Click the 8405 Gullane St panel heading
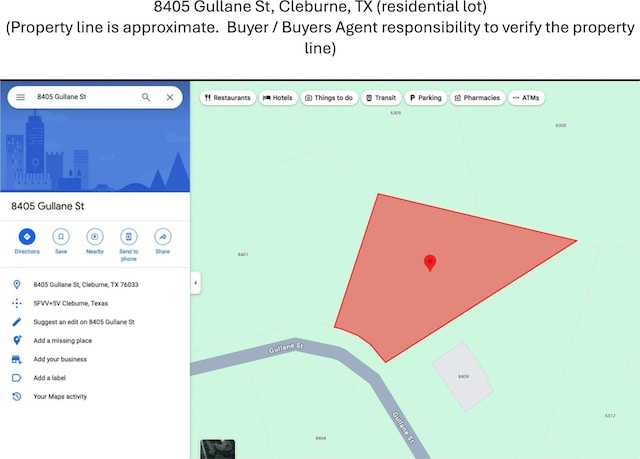 [48, 206]
